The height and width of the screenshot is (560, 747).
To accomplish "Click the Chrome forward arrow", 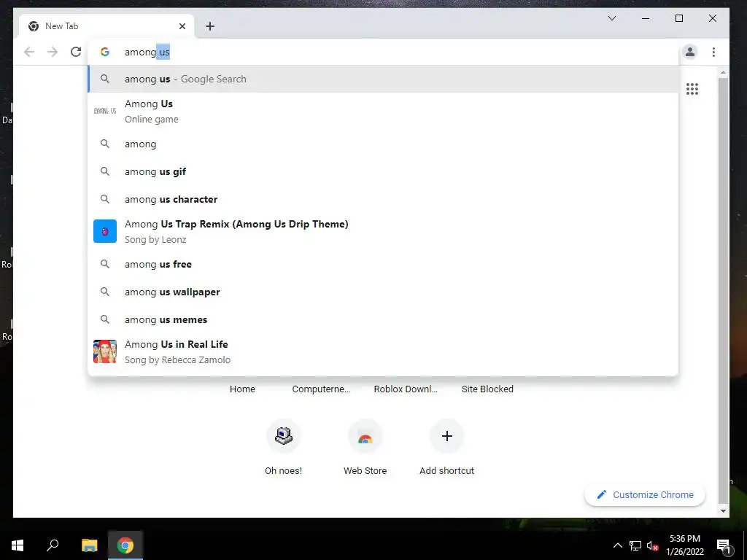I will 53,52.
